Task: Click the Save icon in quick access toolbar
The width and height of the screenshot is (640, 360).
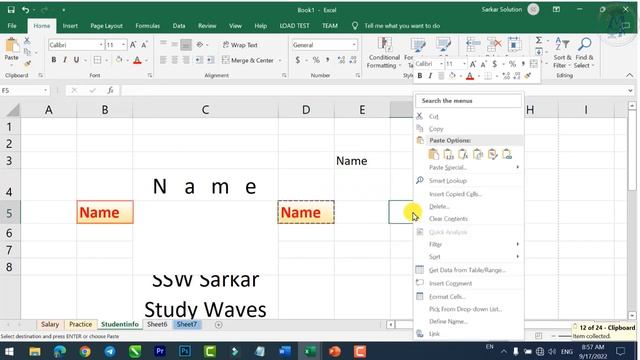Action: pyautogui.click(x=11, y=9)
